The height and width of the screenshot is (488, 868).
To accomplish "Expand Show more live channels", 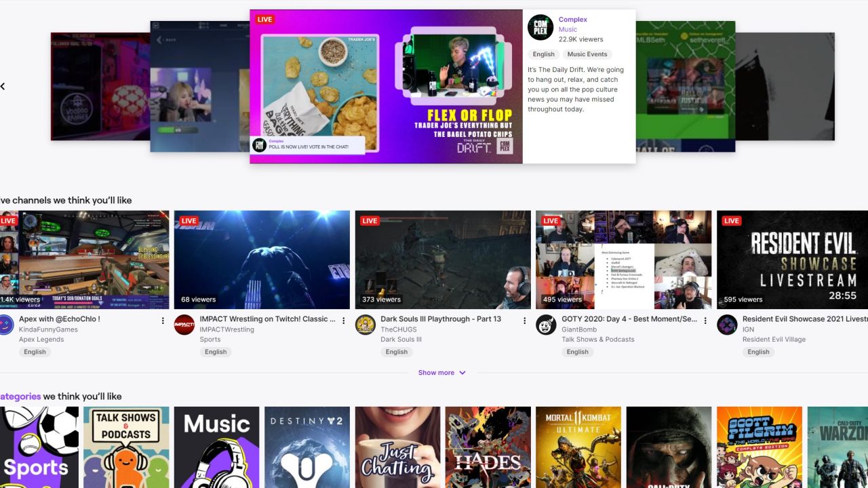I will coord(441,373).
